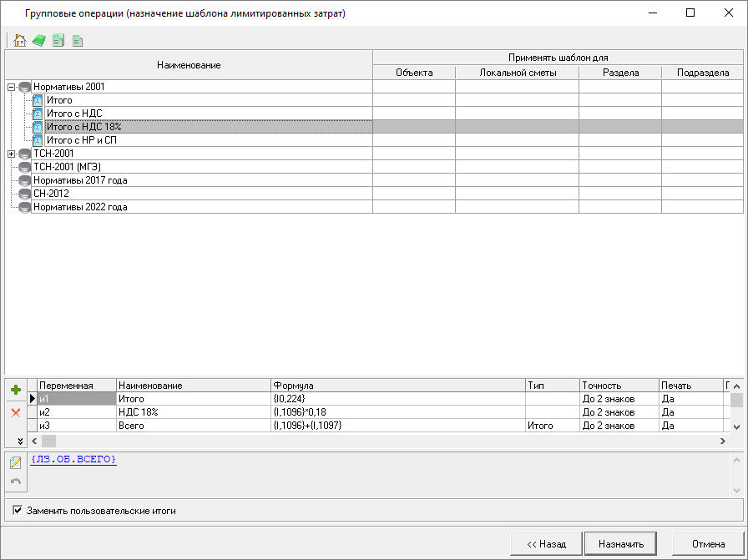Toggle 'Заменить пользовательские итоги' checkbox
Viewport: 748px width, 560px height.
[18, 510]
